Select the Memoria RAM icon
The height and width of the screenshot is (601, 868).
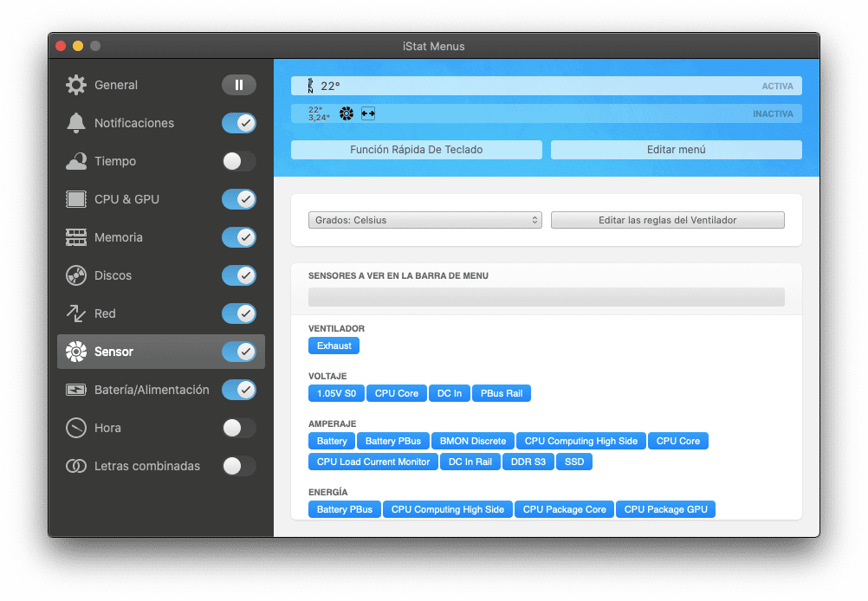[x=76, y=237]
